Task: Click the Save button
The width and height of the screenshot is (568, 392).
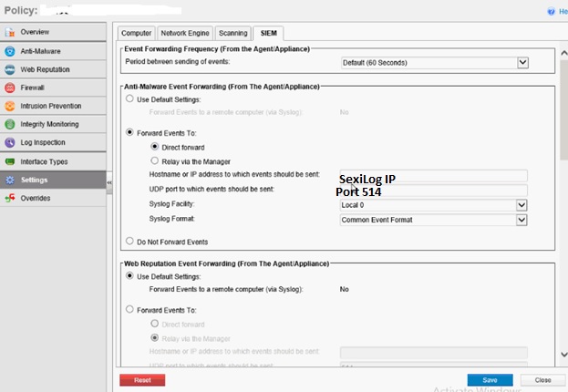Action: [490, 379]
